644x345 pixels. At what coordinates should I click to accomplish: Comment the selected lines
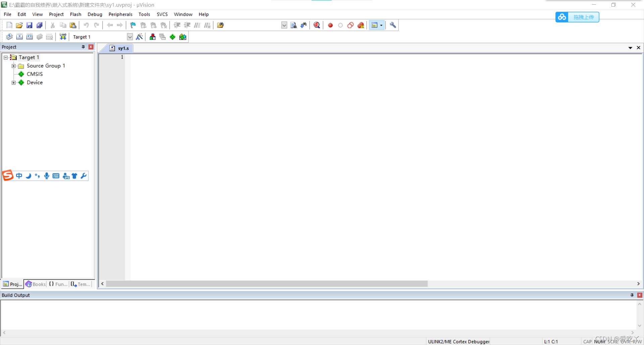pos(197,25)
